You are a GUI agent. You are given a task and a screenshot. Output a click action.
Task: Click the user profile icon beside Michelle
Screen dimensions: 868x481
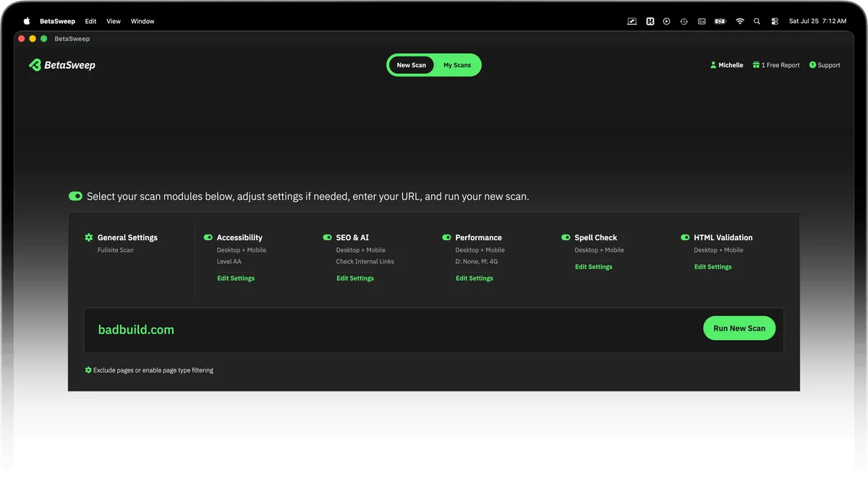713,65
